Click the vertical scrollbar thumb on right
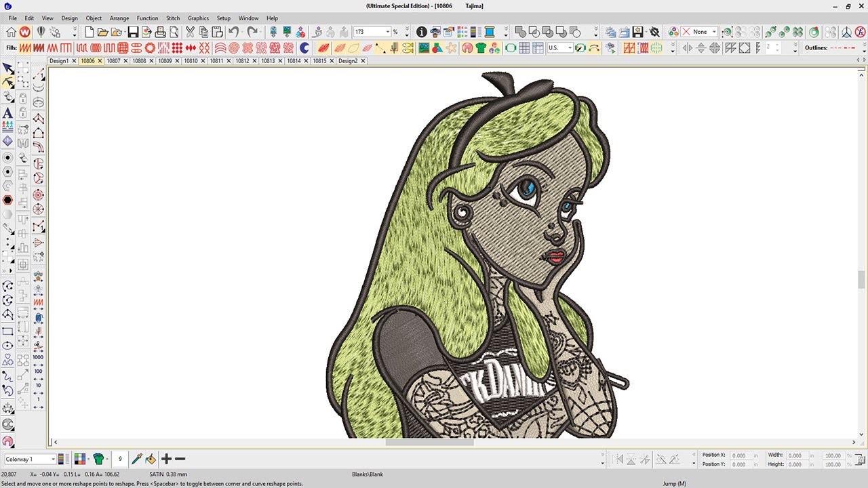This screenshot has height=488, width=868. click(x=862, y=279)
